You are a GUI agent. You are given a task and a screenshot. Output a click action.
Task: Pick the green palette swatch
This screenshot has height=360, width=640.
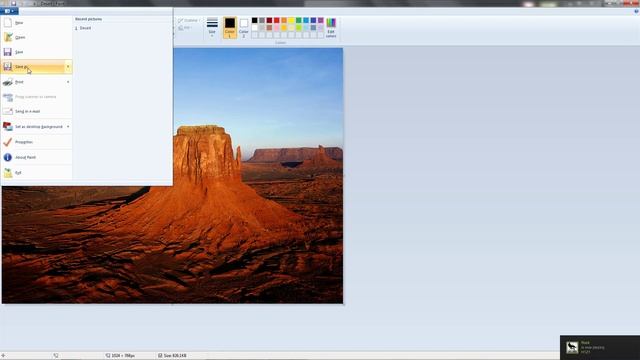pos(299,20)
